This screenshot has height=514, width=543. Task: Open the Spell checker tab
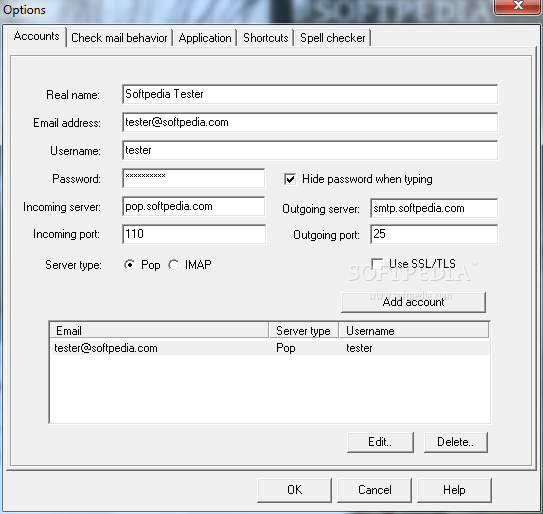click(x=332, y=38)
